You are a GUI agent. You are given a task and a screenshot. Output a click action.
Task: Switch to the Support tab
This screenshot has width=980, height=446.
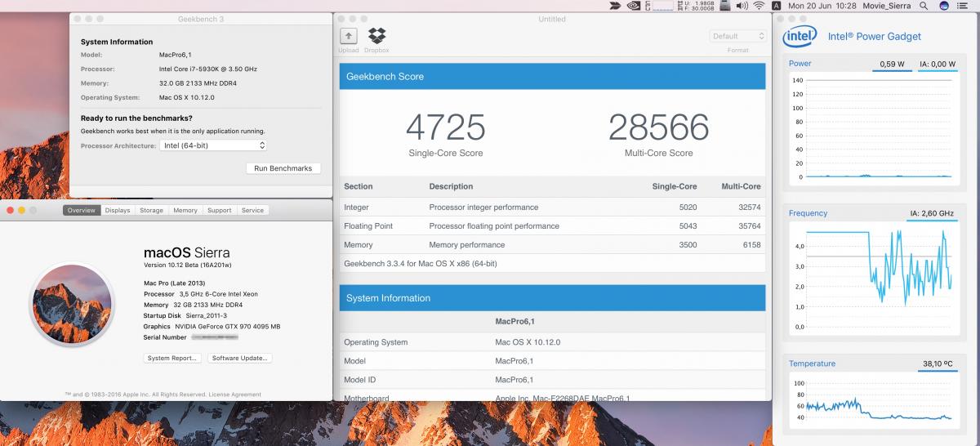pos(220,210)
